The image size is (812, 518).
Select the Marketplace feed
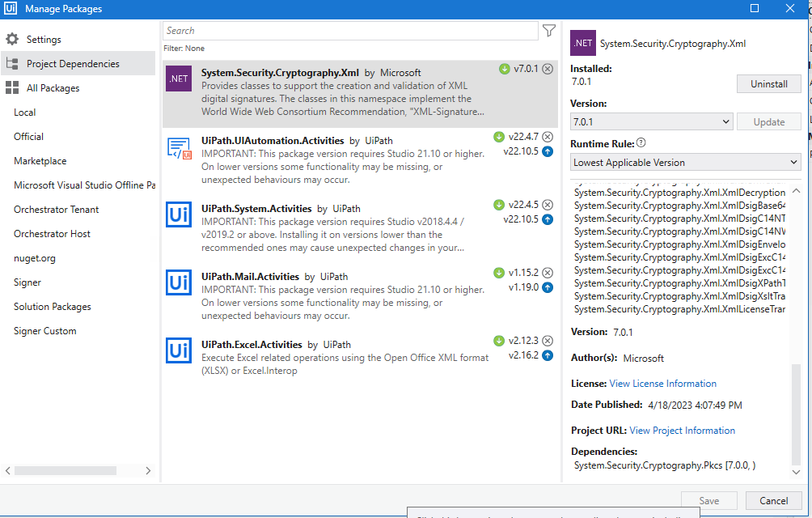(x=40, y=161)
